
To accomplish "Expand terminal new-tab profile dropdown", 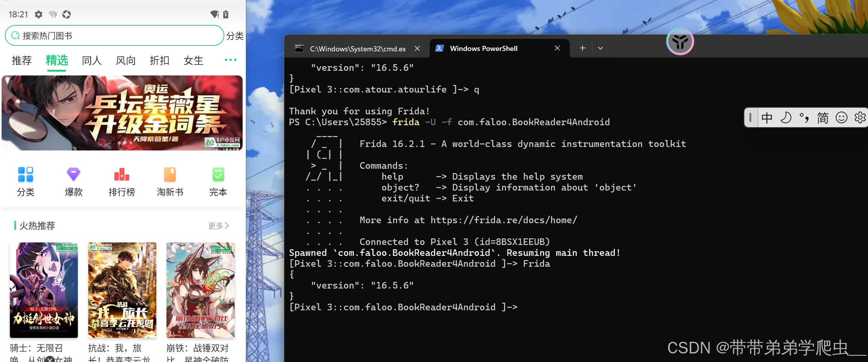I will [x=600, y=48].
